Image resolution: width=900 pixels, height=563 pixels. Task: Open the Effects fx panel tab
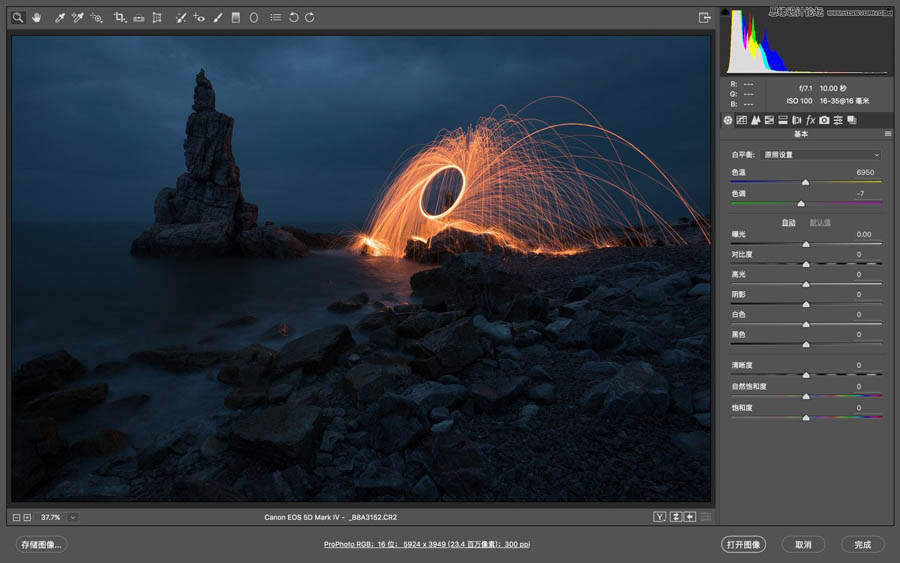tap(810, 120)
